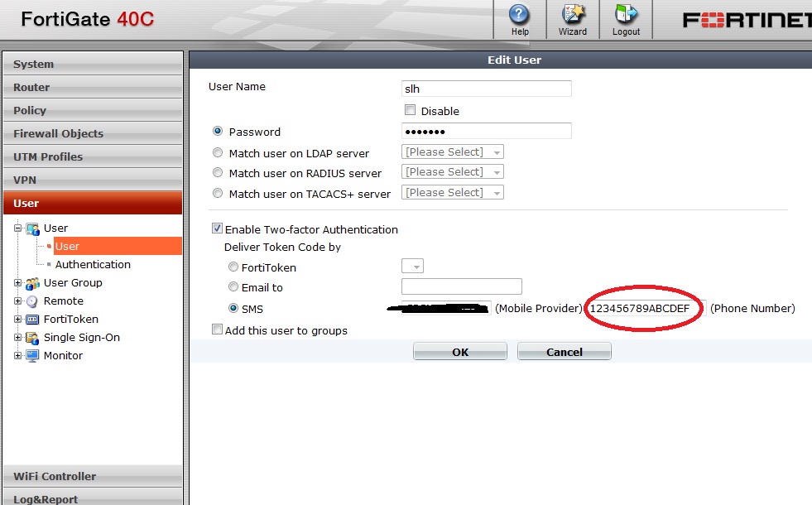Uncheck Enable Two-factor Authentication
This screenshot has height=505, width=812.
pos(217,228)
